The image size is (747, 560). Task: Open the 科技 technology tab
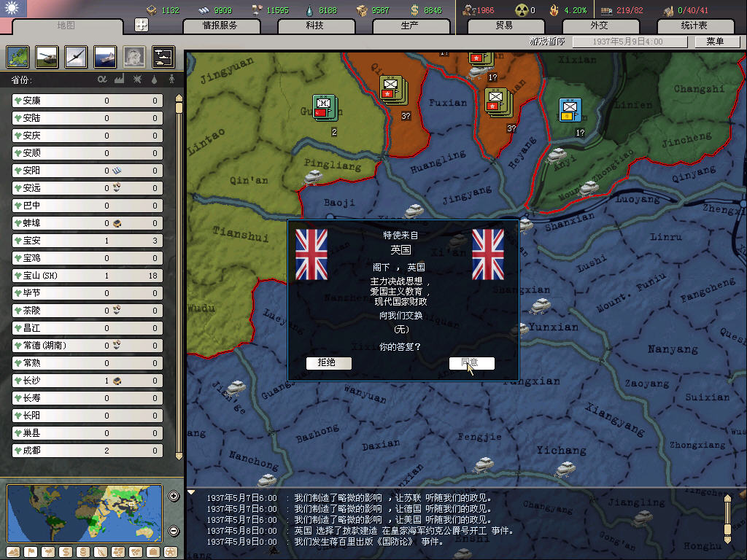(315, 26)
